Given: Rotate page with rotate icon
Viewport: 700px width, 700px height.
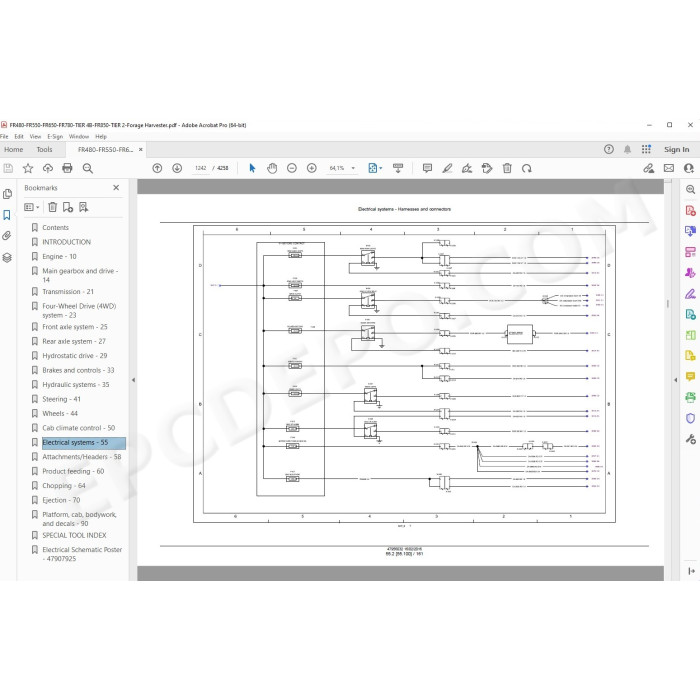Looking at the screenshot, I should (x=527, y=168).
